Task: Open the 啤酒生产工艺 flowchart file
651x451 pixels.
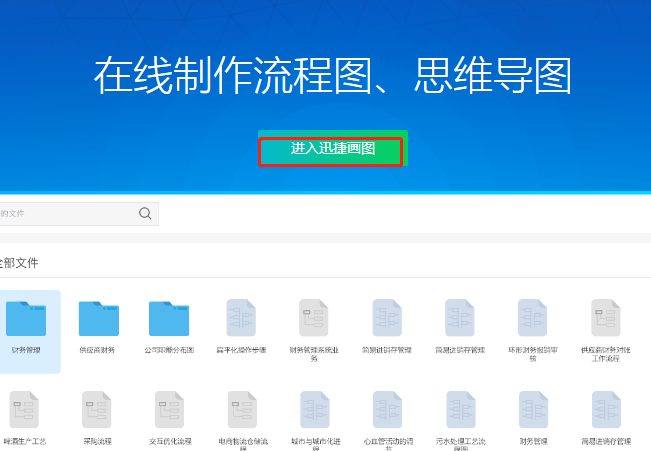Action: pos(24,410)
